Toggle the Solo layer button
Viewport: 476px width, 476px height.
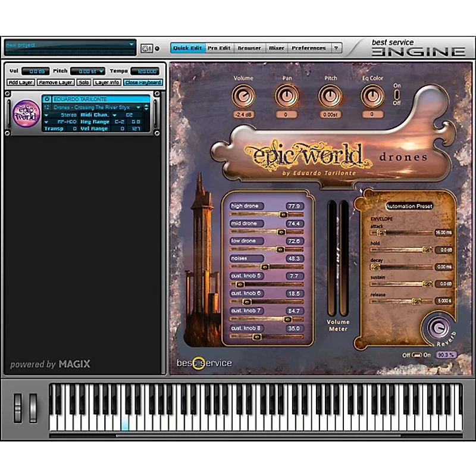tap(84, 82)
